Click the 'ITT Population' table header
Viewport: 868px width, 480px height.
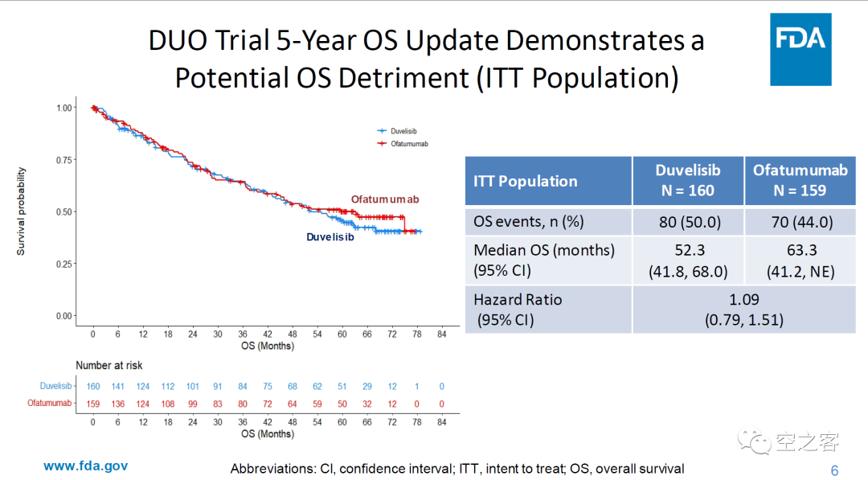click(x=548, y=181)
